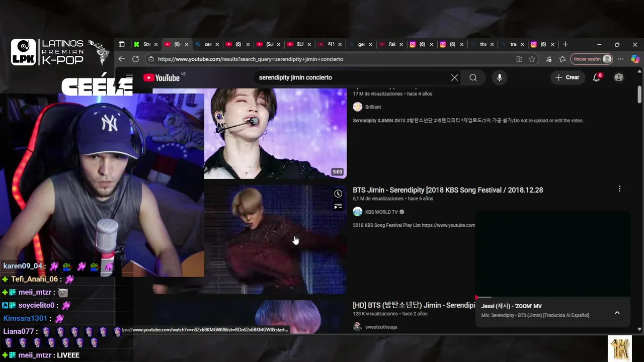Image resolution: width=644 pixels, height=362 pixels.
Task: Add KBS Serendipity video to queue icon
Action: [338, 206]
